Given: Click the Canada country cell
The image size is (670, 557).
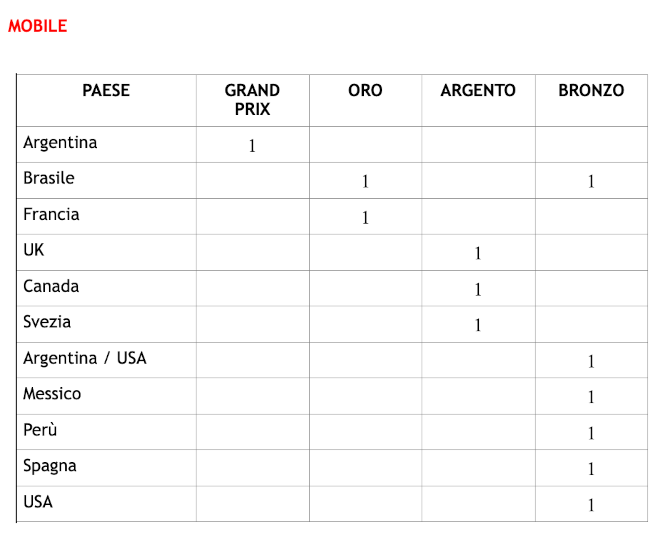Looking at the screenshot, I should coord(106,288).
